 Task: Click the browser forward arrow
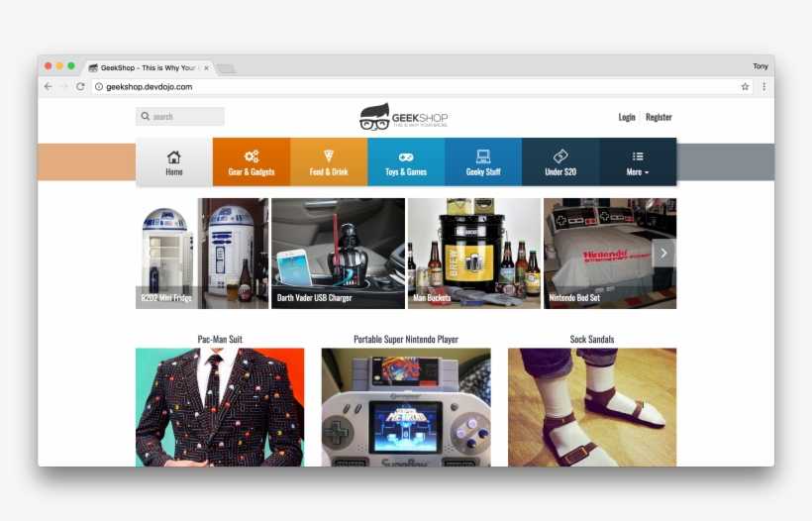(64, 86)
